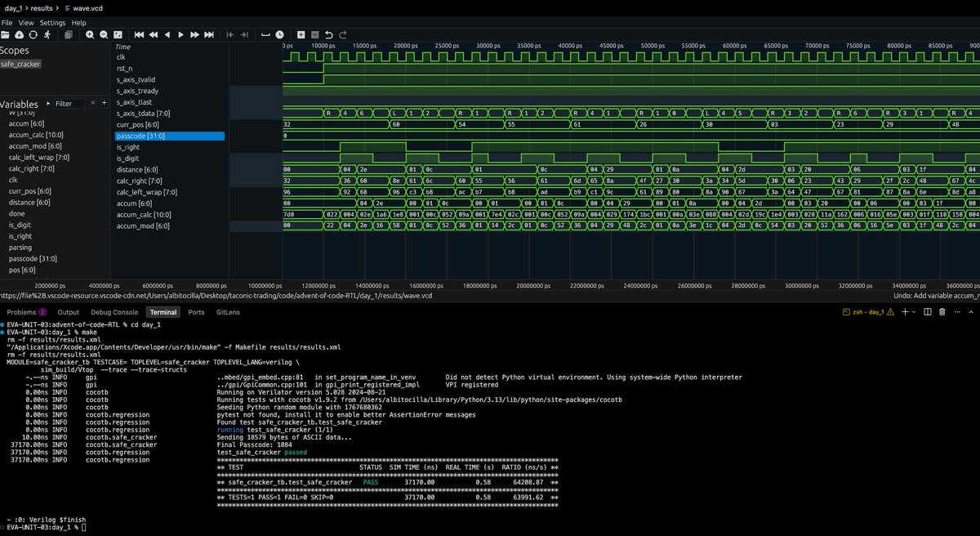Kill terminal with trash icon
Viewport: 980px width, 536px height.
click(x=942, y=312)
